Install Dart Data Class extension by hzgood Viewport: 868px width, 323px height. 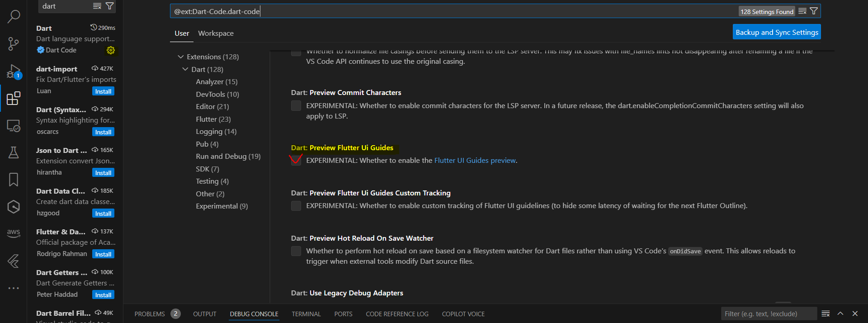point(104,214)
